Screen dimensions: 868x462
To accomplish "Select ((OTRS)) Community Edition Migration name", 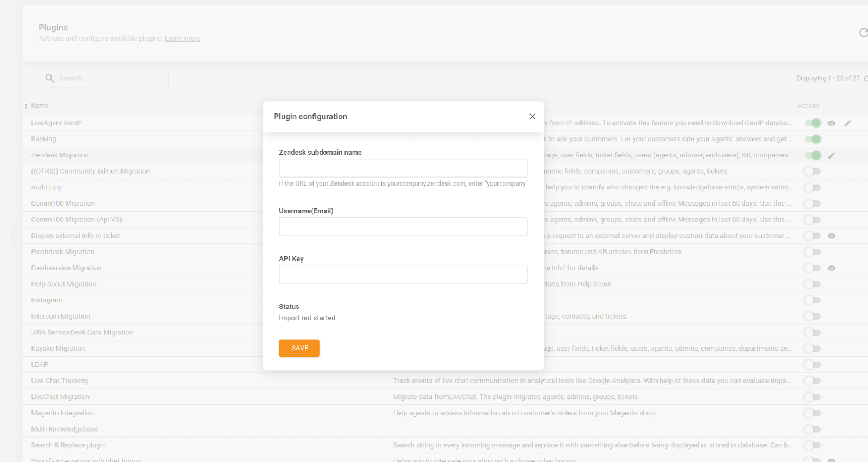I will 91,171.
